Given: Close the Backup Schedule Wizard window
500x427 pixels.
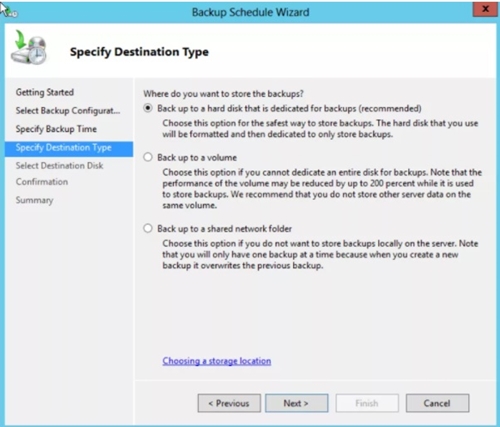Looking at the screenshot, I should 485,9.
